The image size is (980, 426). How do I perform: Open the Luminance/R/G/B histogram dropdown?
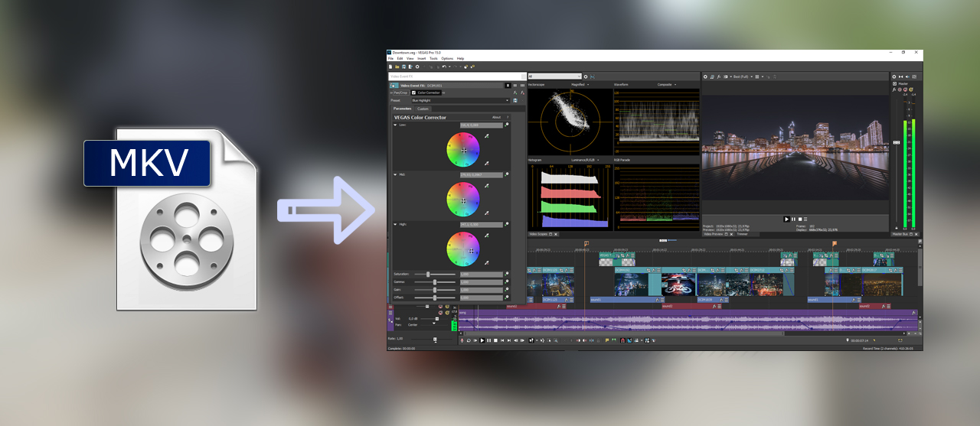tap(584, 160)
